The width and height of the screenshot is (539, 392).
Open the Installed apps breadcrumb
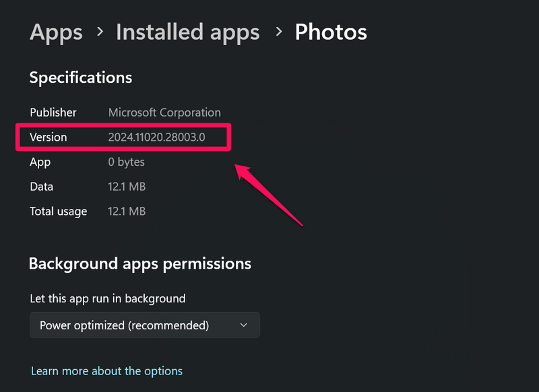click(x=187, y=32)
